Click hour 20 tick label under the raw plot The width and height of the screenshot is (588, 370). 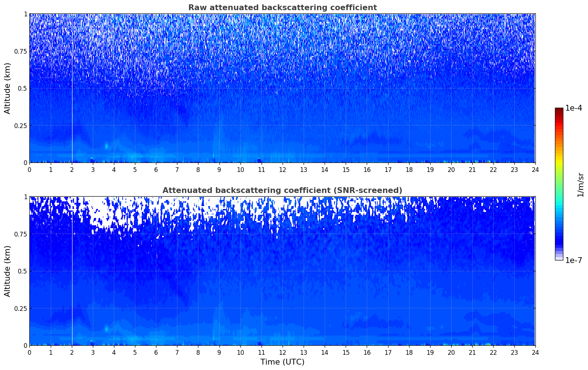click(451, 169)
